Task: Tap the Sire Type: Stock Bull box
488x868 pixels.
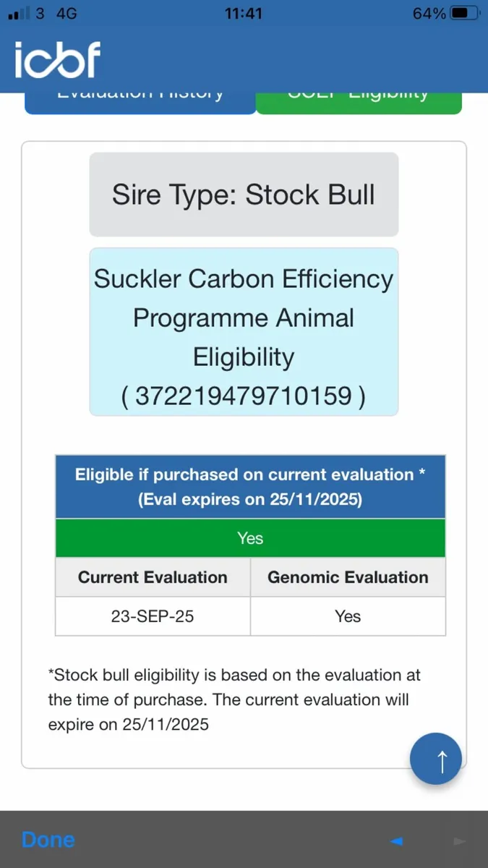Action: coord(244,195)
